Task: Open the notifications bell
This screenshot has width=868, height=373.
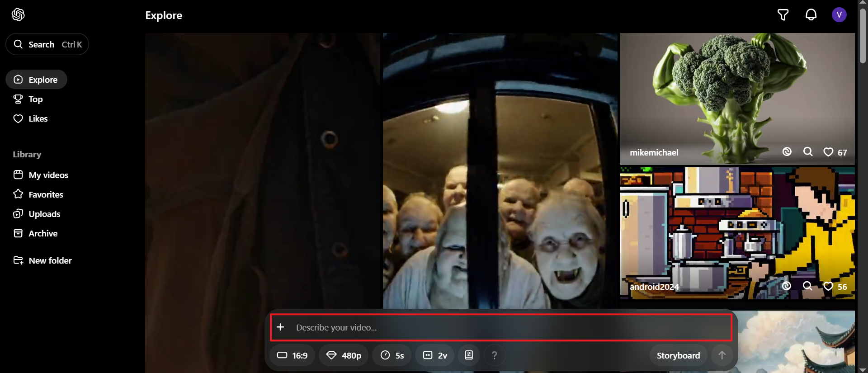Action: [x=811, y=15]
